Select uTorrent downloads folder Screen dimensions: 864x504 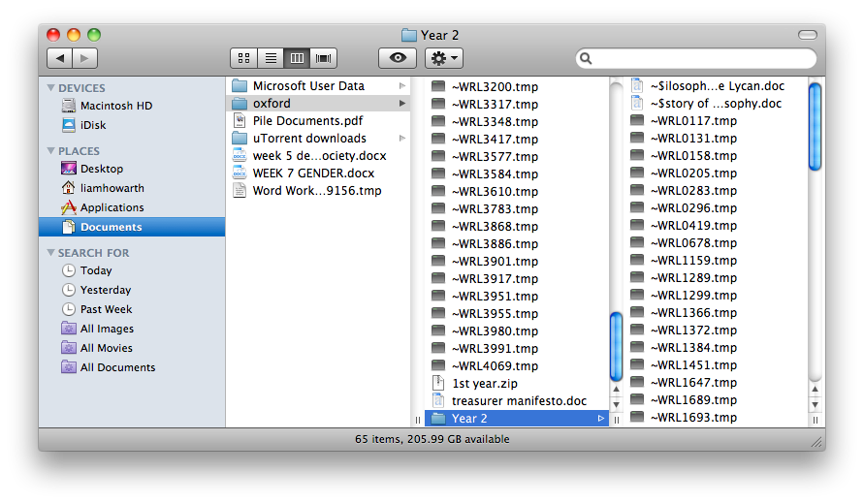[x=318, y=139]
